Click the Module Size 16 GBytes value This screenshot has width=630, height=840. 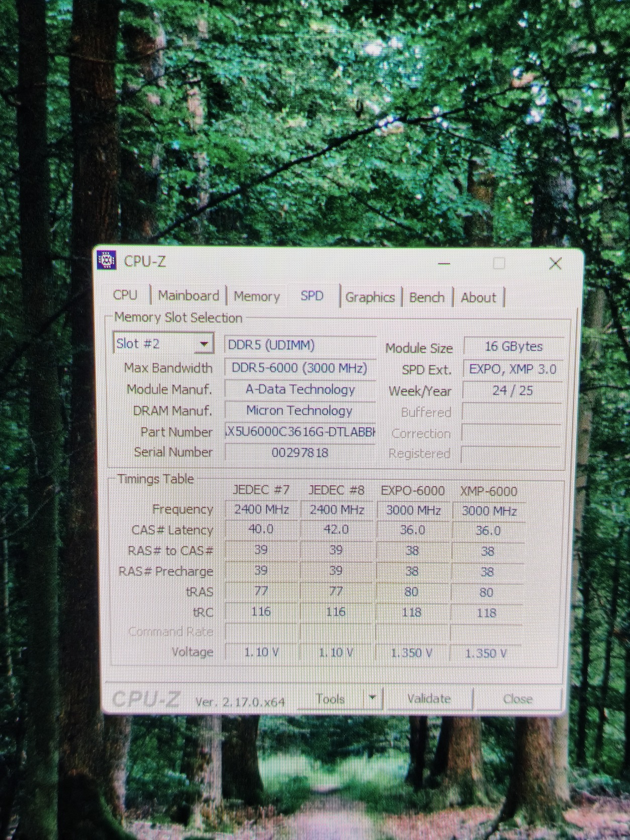click(x=513, y=346)
